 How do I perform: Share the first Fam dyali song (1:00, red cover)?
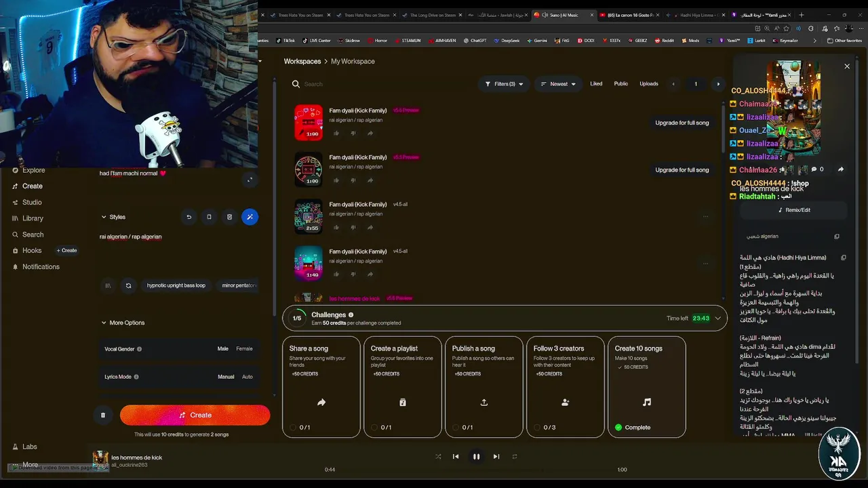pyautogui.click(x=370, y=134)
